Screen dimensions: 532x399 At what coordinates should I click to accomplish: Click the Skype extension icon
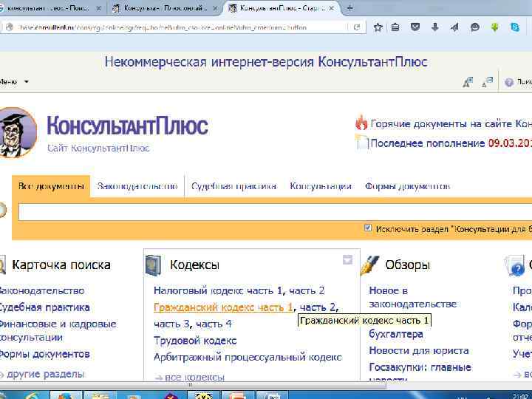click(x=515, y=27)
